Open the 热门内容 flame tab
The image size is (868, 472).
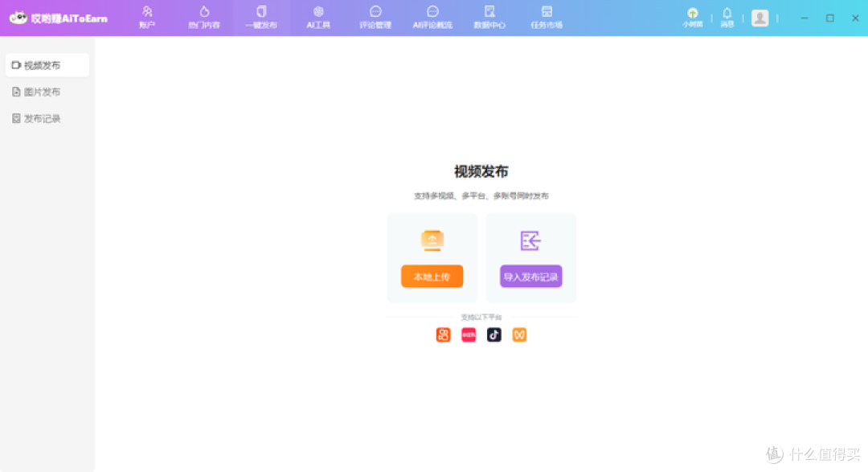tap(204, 18)
